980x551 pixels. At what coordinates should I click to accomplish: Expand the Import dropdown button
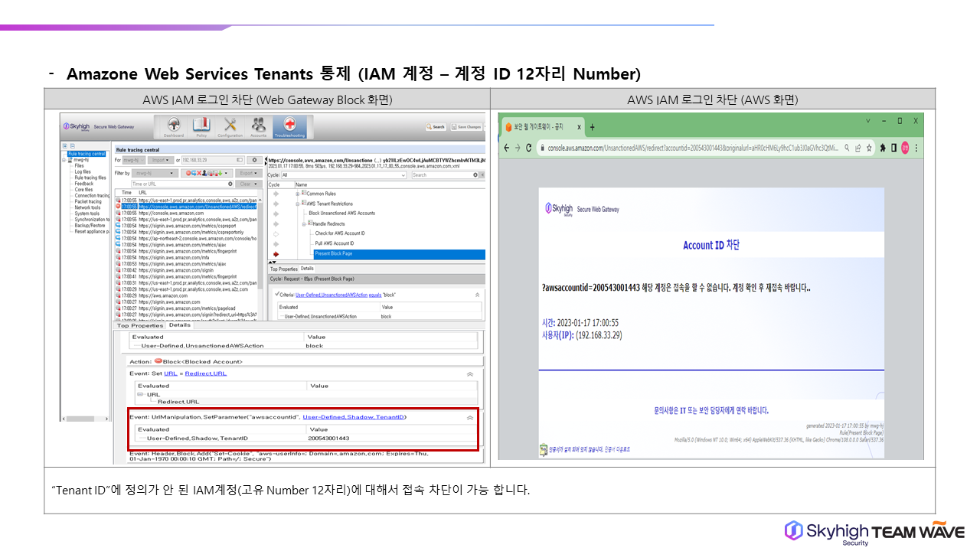[162, 160]
